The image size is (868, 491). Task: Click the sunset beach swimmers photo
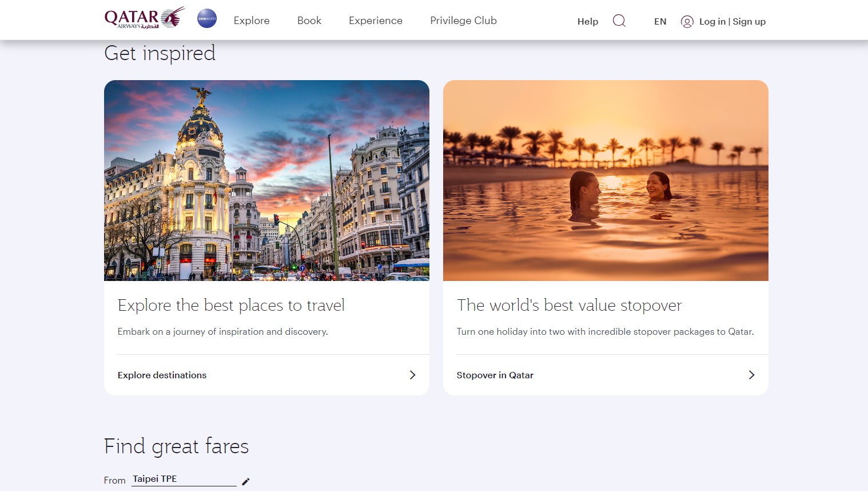tap(606, 180)
